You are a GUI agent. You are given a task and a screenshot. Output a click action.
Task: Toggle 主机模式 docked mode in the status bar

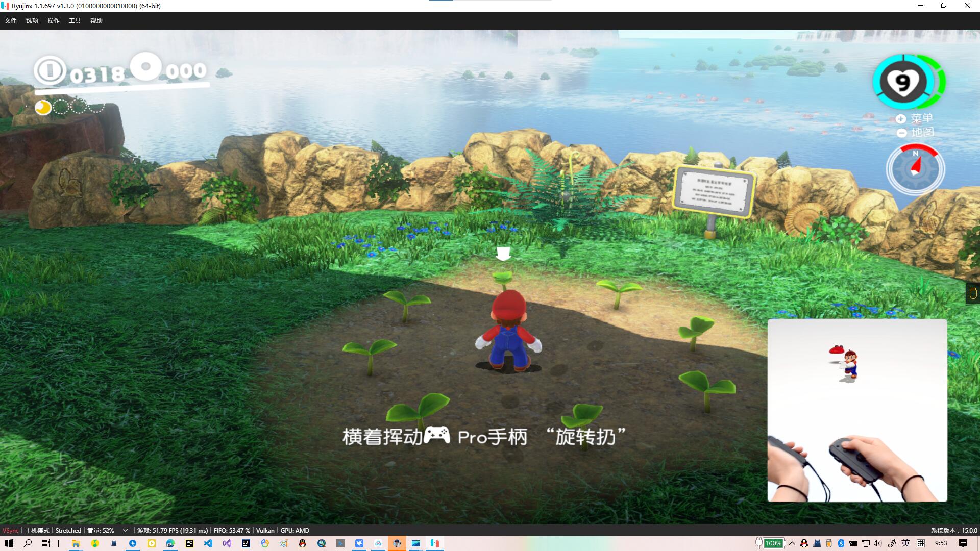click(x=37, y=531)
